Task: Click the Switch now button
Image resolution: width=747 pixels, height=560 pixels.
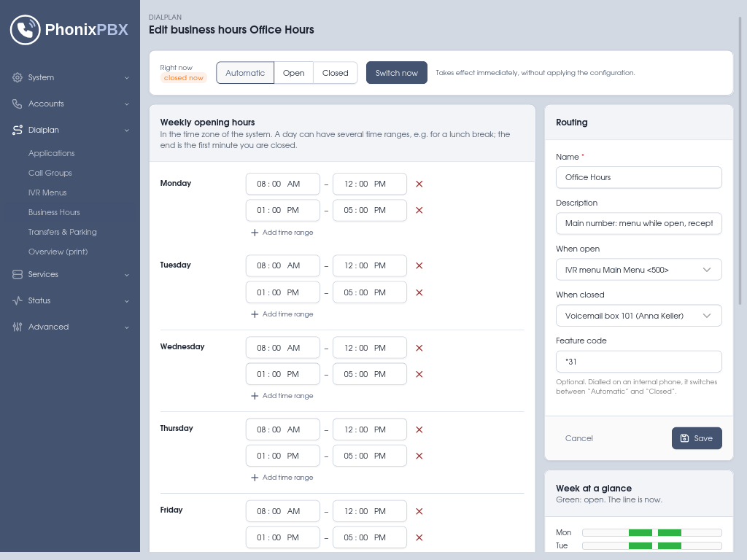Action: coord(396,73)
